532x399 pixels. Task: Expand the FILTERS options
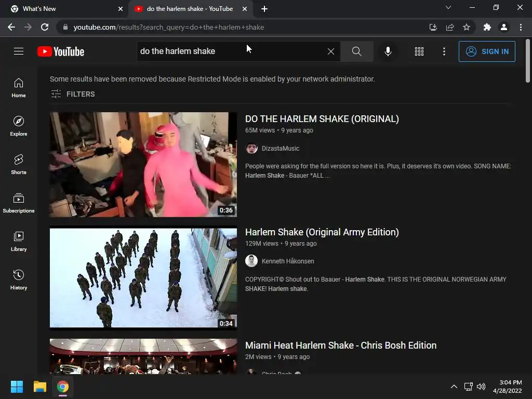[x=73, y=94]
